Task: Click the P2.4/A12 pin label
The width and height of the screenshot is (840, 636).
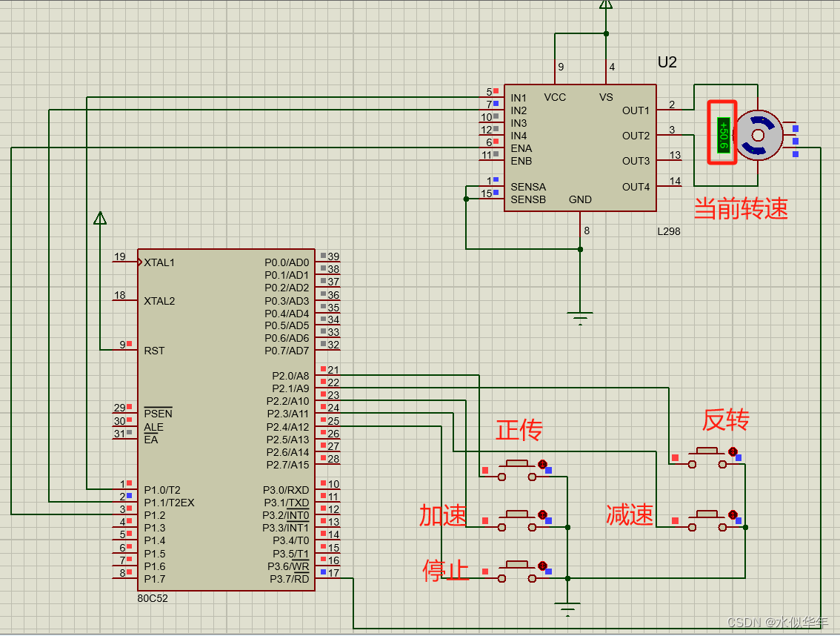Action: coord(287,427)
